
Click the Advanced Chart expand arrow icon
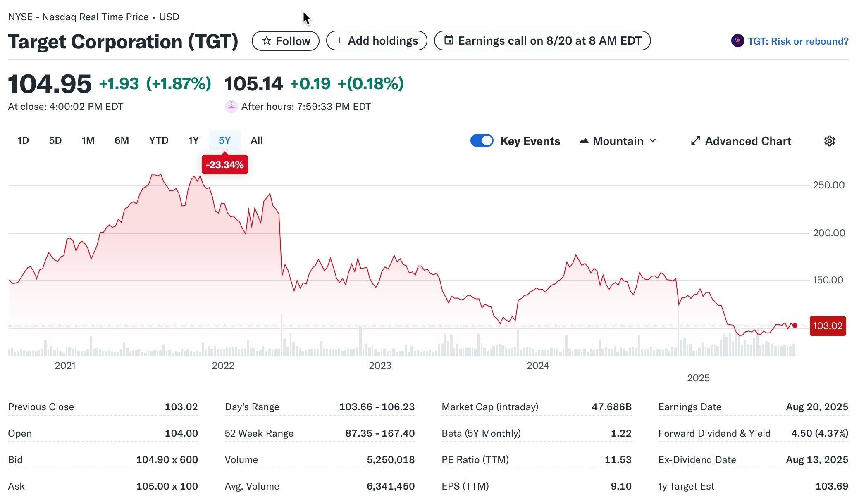[695, 141]
